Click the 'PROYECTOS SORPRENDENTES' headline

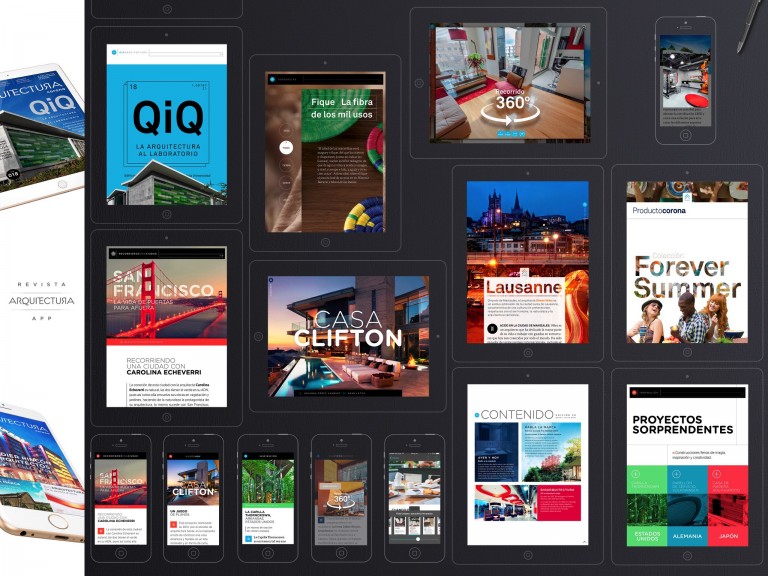[x=683, y=425]
